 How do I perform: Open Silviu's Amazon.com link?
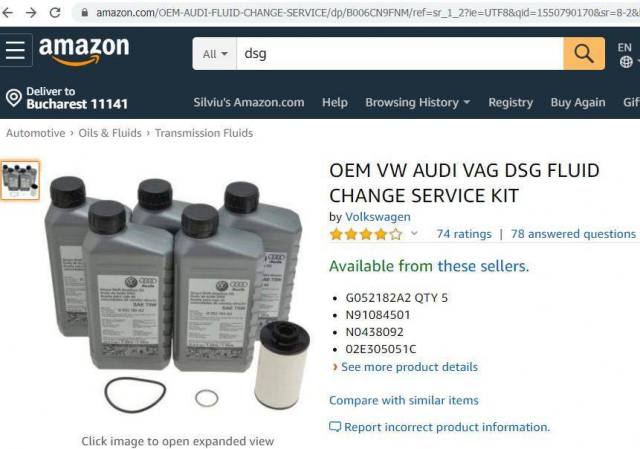coord(249,102)
